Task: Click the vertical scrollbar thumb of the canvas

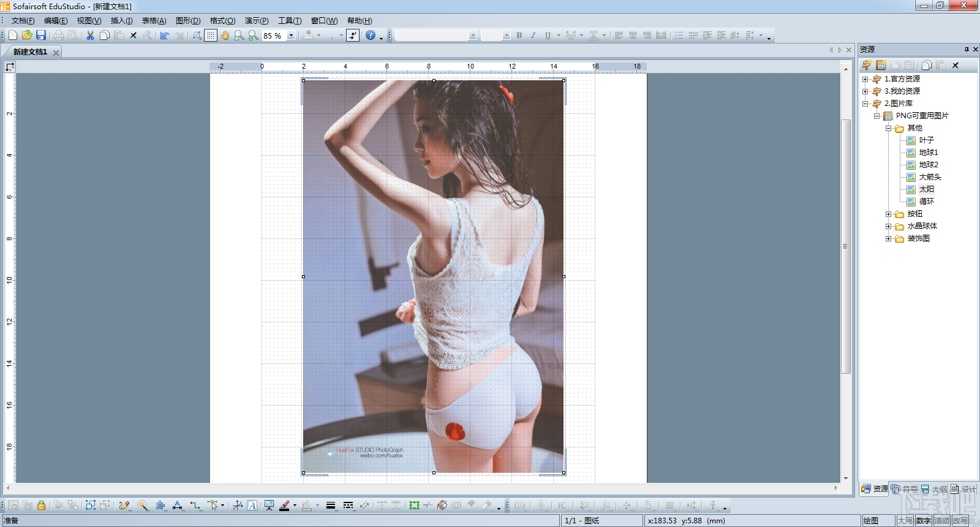Action: coord(846,246)
